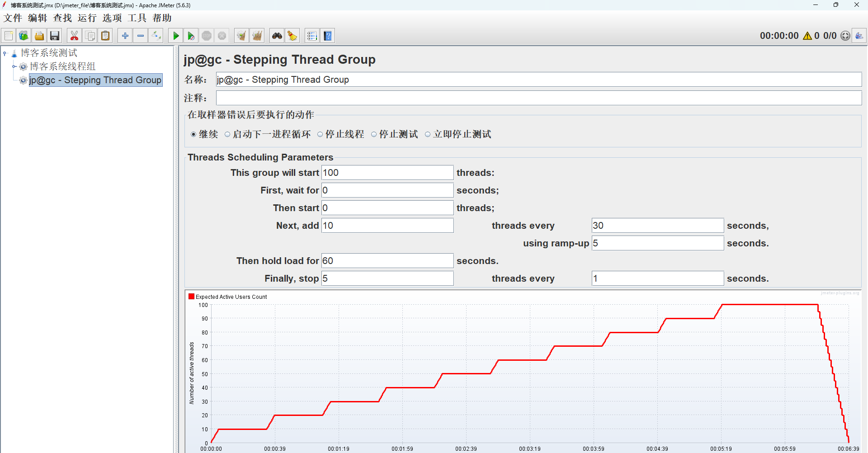Image resolution: width=868 pixels, height=453 pixels.
Task: Select the 停止线程 radio option
Action: coord(320,134)
